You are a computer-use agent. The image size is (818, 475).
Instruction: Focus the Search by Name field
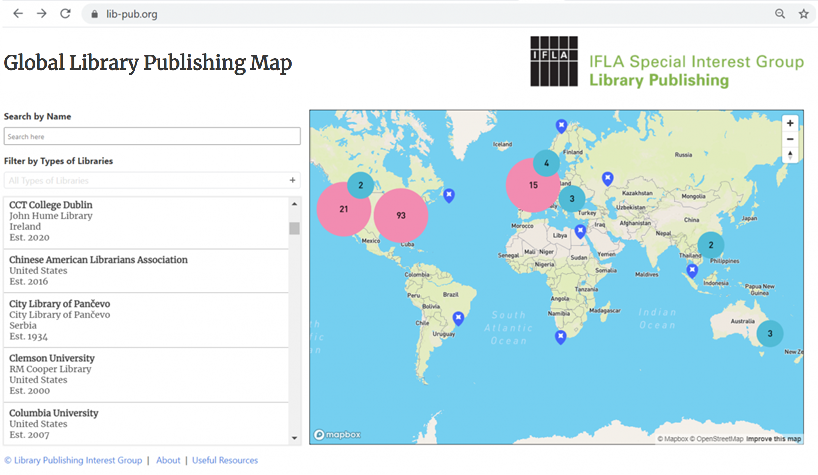pos(152,136)
